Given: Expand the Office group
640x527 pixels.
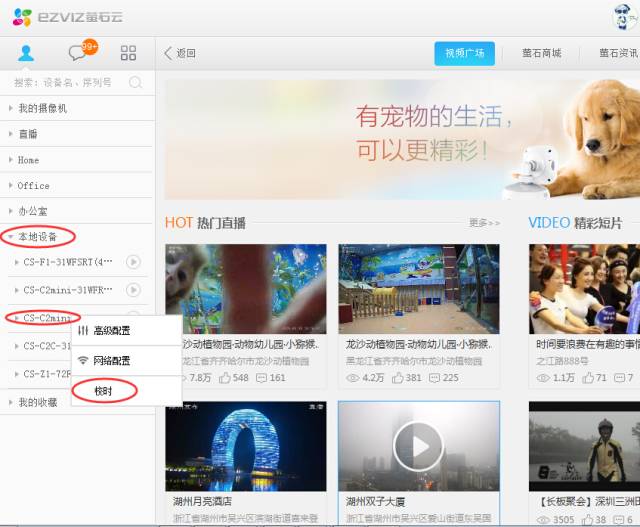Looking at the screenshot, I should coord(33,186).
